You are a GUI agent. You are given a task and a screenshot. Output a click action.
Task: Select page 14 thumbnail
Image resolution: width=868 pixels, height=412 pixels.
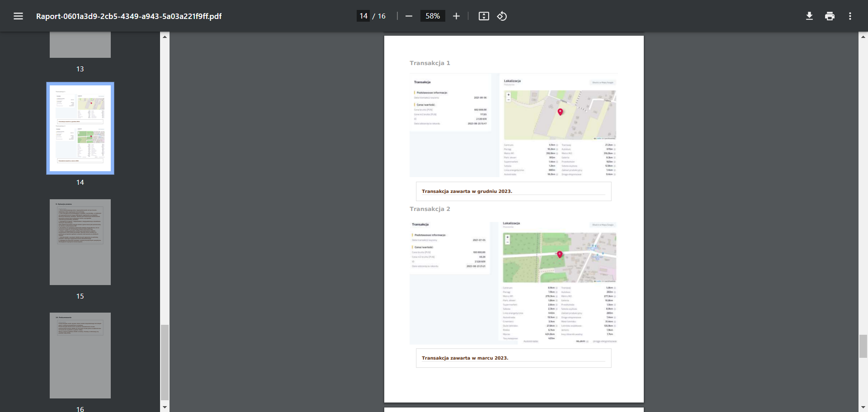coord(80,128)
